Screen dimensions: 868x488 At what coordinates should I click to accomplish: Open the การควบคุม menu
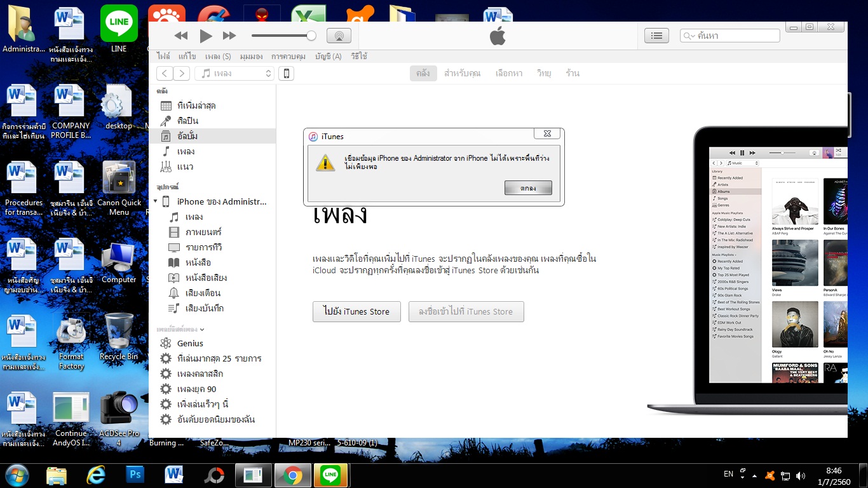point(288,57)
